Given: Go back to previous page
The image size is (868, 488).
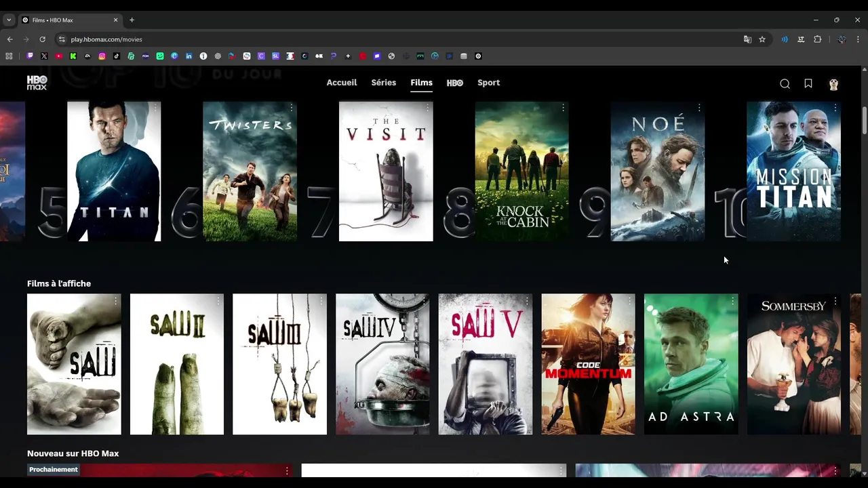Looking at the screenshot, I should click(x=9, y=39).
